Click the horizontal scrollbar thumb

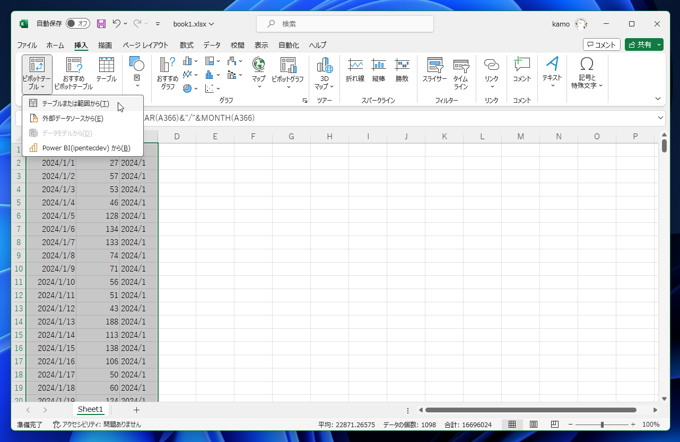[530, 410]
